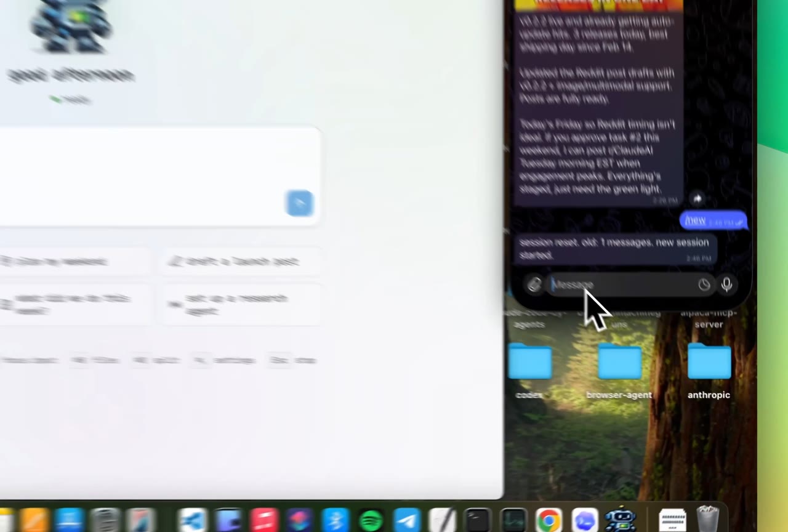The height and width of the screenshot is (532, 788).
Task: Click the forward arrow beside the message
Action: click(697, 198)
